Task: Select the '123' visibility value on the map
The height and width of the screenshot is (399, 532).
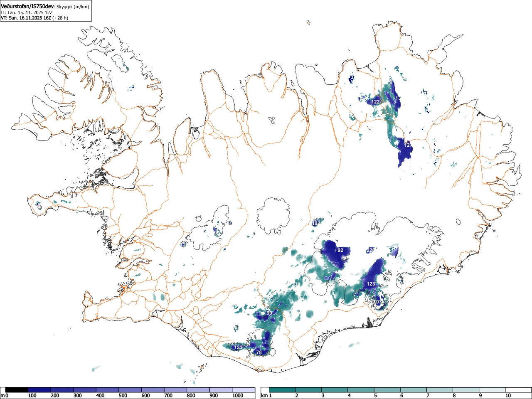Action: 371,284
